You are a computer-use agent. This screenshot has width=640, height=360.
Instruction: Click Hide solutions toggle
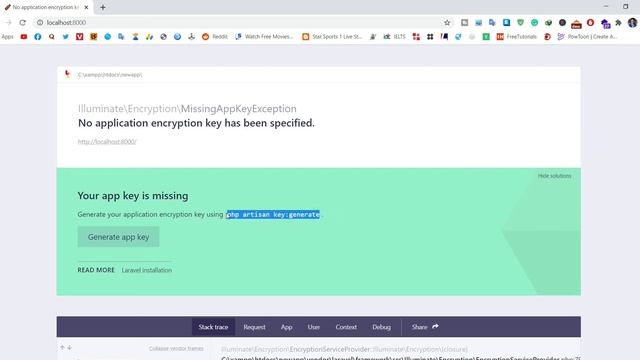click(x=554, y=176)
